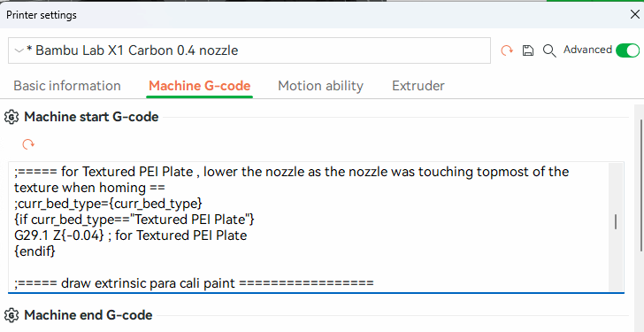Place cursor on the {endif} line
Image resolution: width=644 pixels, height=332 pixels.
34,251
